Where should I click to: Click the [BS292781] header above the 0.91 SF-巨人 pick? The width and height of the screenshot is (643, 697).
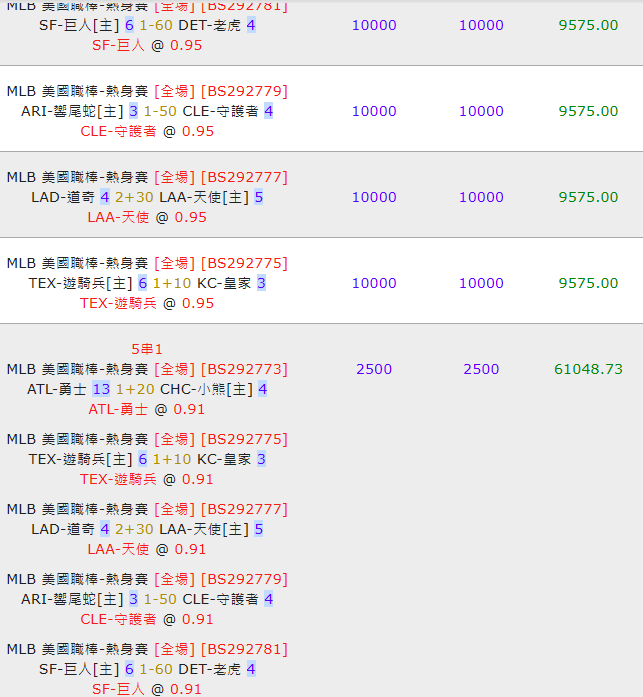(x=147, y=649)
